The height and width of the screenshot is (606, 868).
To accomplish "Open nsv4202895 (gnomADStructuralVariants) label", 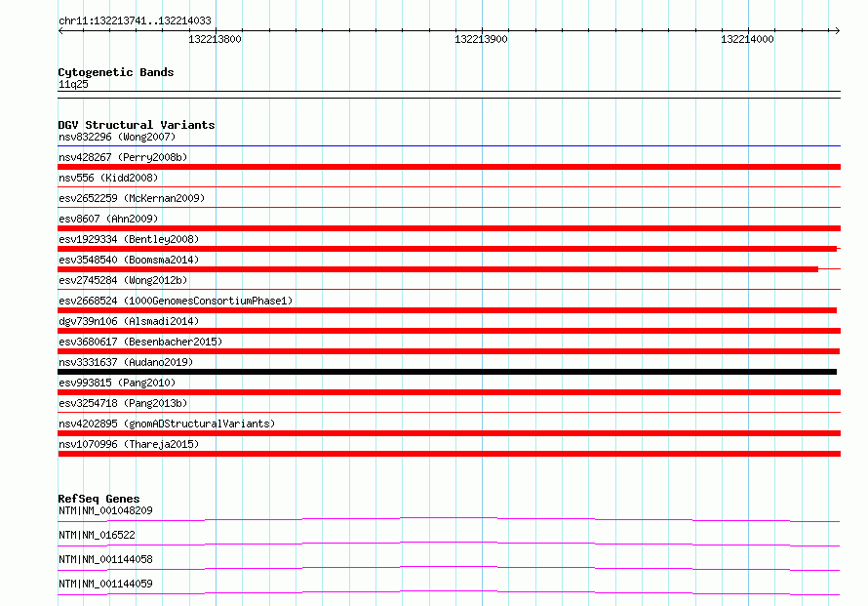I will (x=167, y=424).
